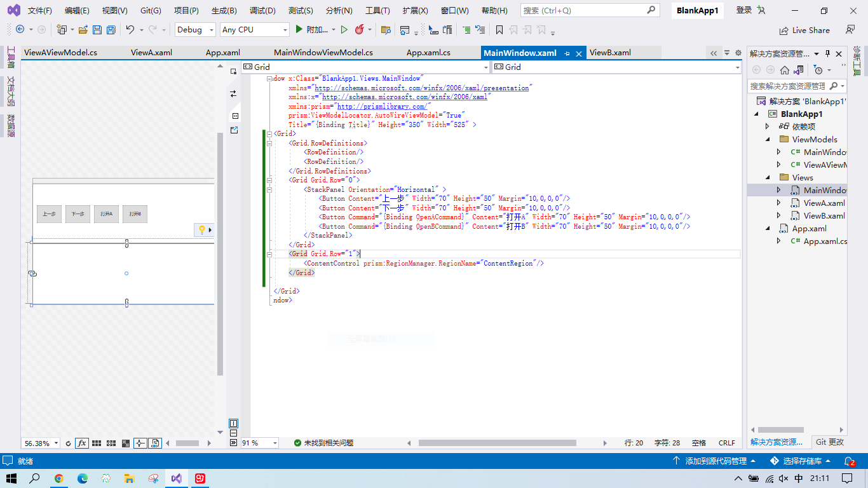
Task: Collapse the ViewModels folder node
Action: 768,139
